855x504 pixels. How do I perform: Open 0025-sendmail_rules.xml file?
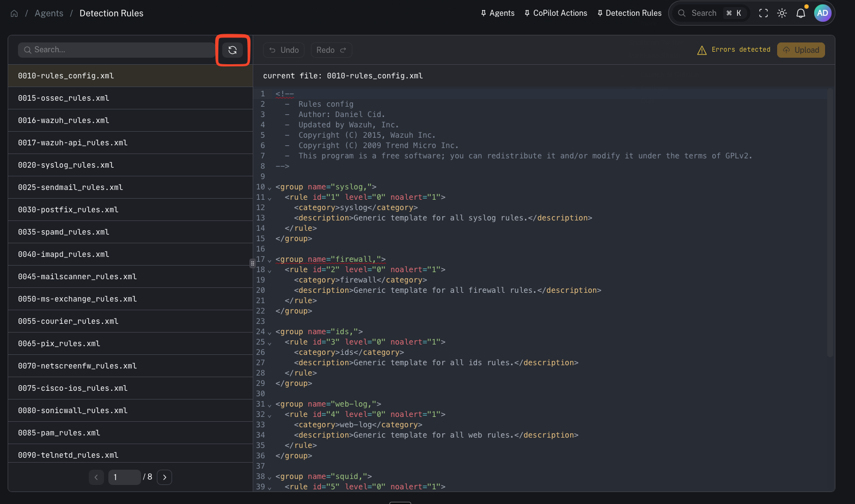point(130,187)
